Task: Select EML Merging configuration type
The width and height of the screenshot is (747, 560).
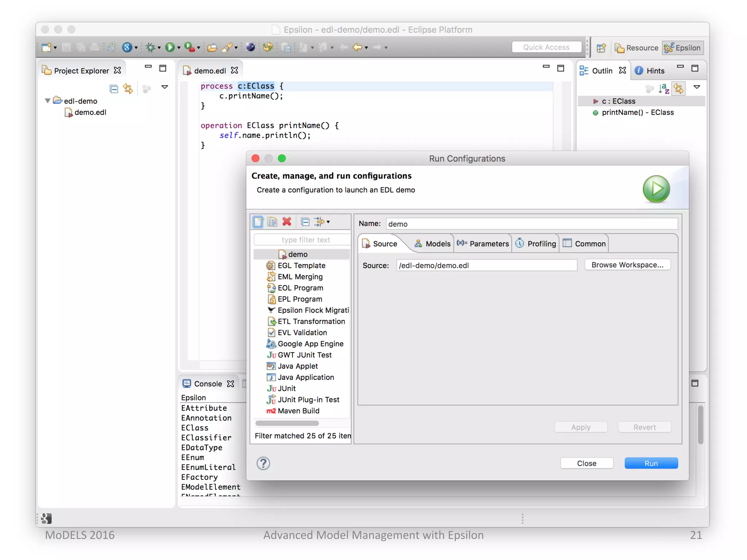Action: [x=294, y=277]
